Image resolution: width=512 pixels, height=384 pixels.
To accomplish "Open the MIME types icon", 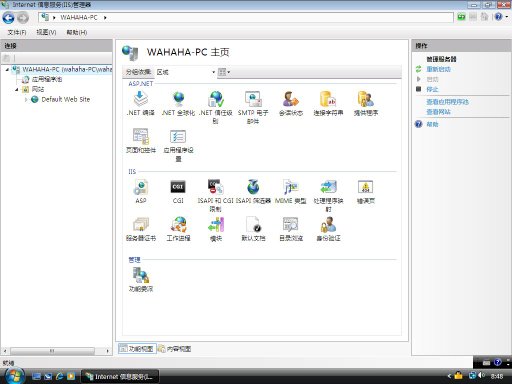I will pyautogui.click(x=290, y=187).
